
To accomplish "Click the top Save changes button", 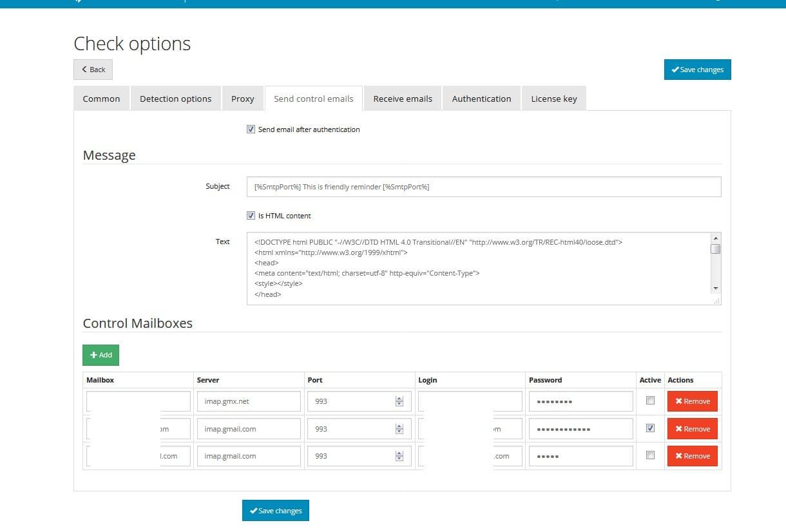I will pyautogui.click(x=697, y=70).
